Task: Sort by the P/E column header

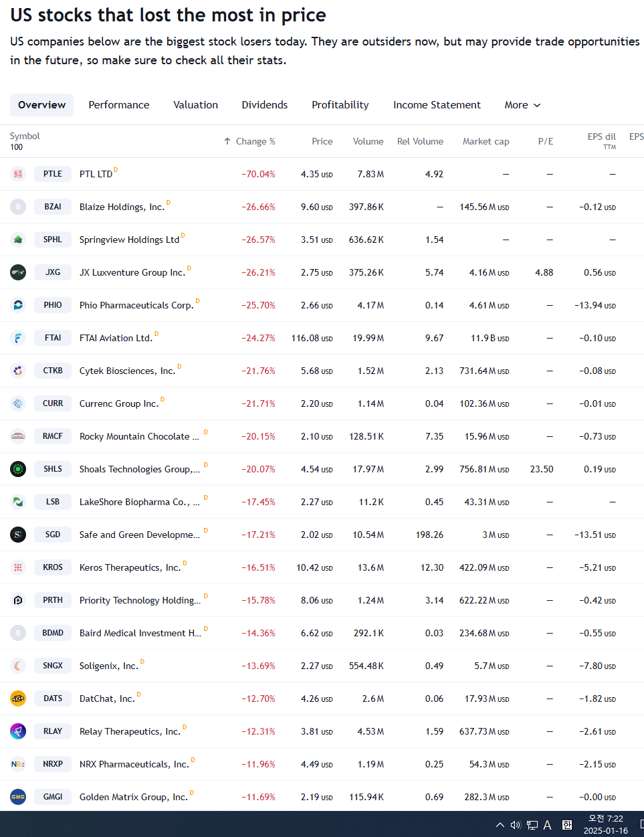Action: [546, 141]
